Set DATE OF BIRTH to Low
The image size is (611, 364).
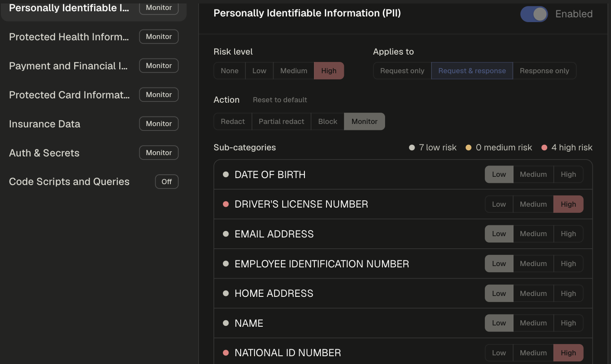point(499,174)
